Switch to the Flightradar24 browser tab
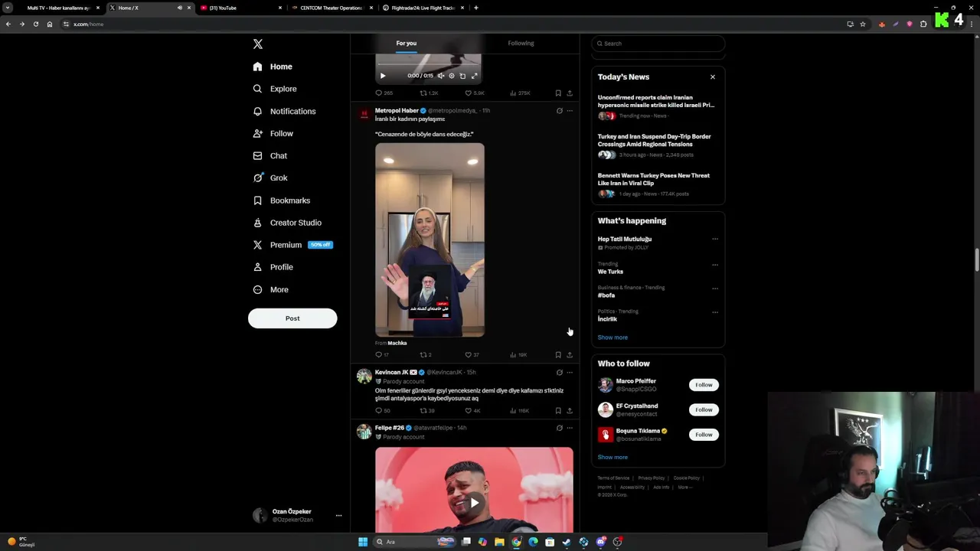The width and height of the screenshot is (980, 551). click(x=423, y=8)
